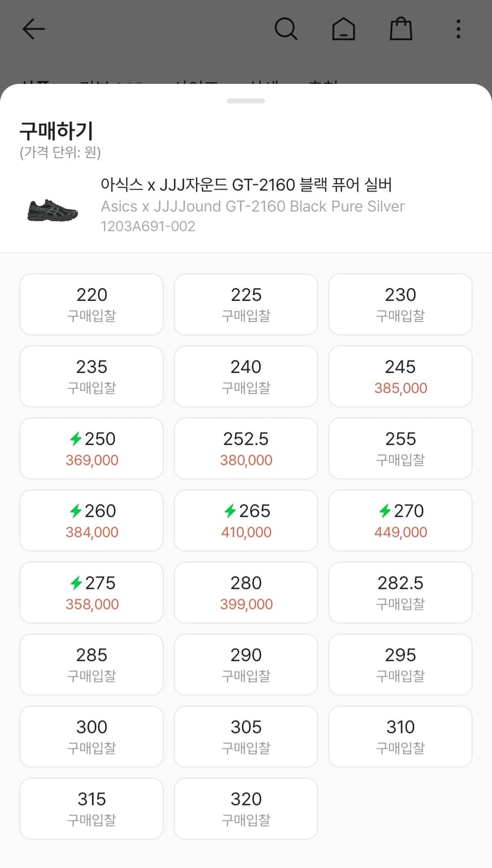The image size is (492, 868).
Task: Select size 310 purchase bid
Action: pyautogui.click(x=401, y=737)
